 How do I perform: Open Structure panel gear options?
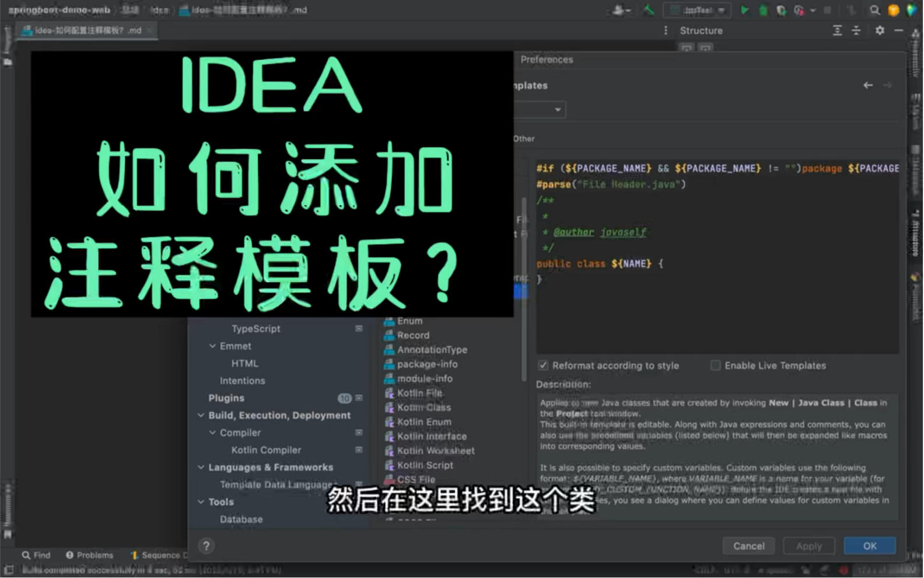coord(880,30)
